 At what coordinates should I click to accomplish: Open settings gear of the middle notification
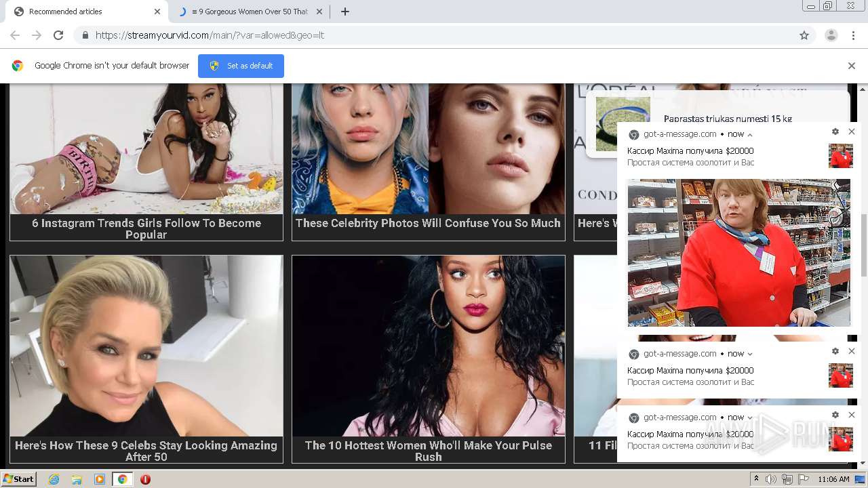[835, 351]
